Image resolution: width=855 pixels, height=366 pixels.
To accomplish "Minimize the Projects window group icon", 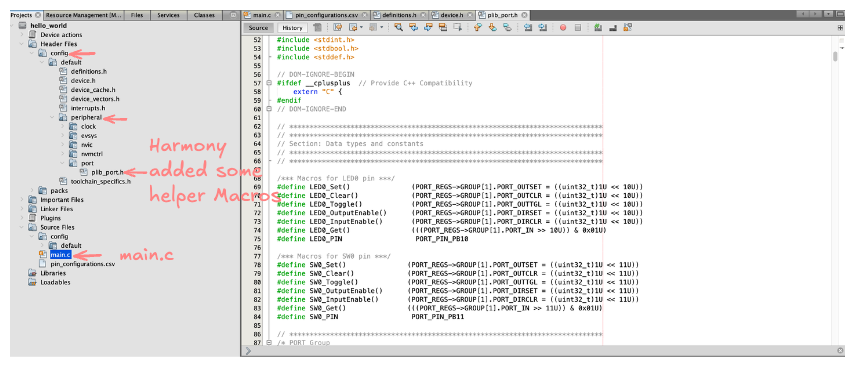I will (233, 15).
